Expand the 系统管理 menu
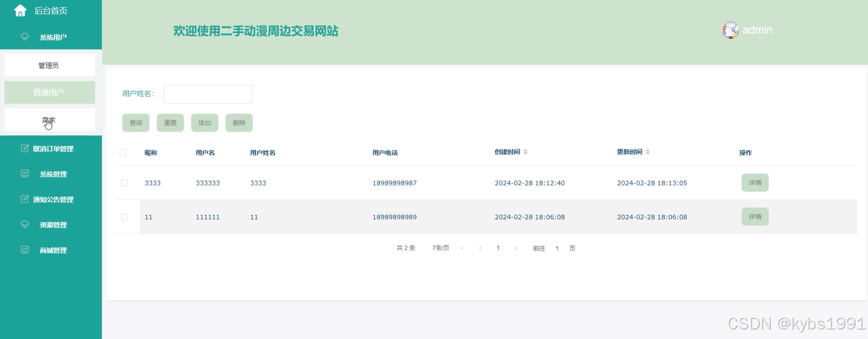 coord(51,175)
